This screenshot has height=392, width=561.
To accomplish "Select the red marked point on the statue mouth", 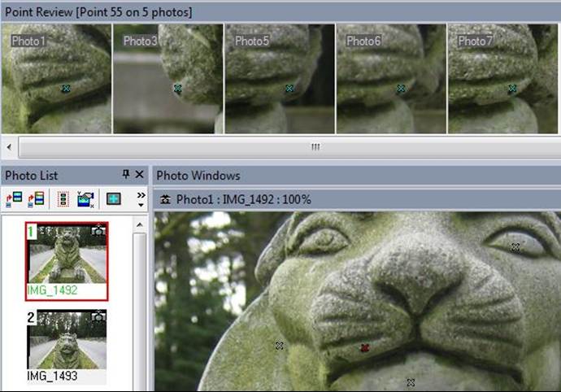I will pos(365,348).
